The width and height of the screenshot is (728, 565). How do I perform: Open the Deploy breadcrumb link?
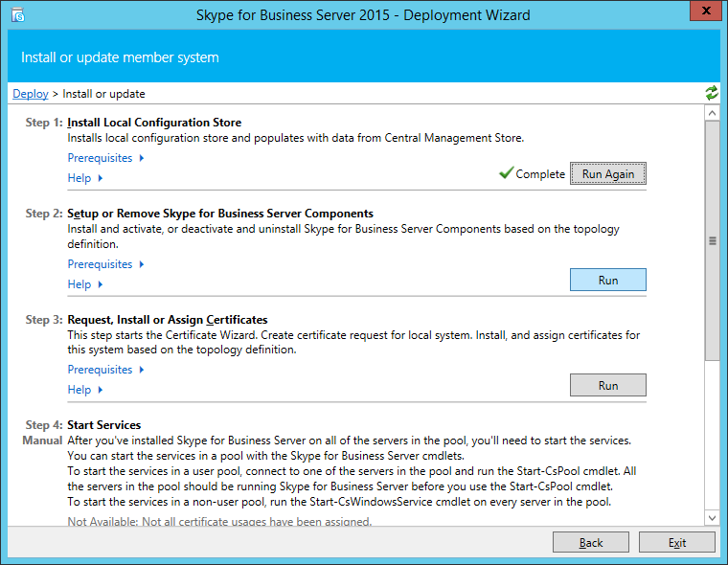click(x=31, y=94)
